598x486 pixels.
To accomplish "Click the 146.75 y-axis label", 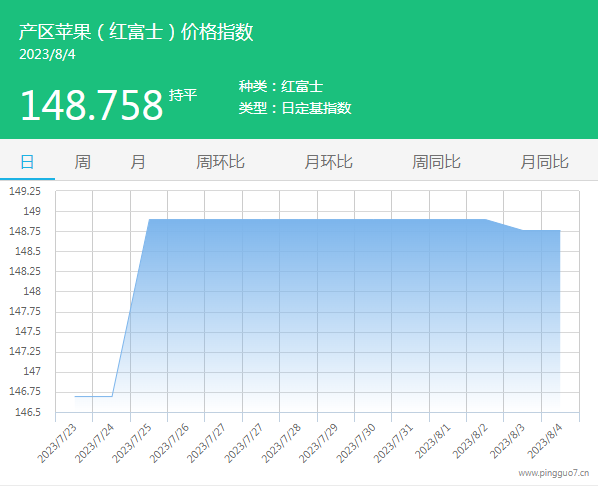I will click(x=25, y=391).
